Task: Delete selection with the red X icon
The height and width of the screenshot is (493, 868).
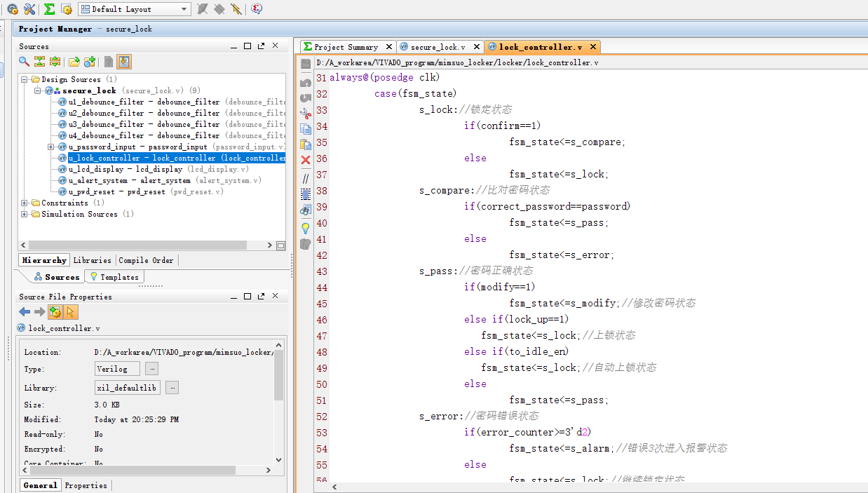Action: (306, 160)
